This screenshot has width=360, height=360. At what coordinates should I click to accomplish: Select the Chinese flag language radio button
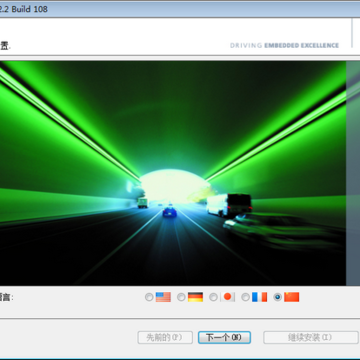277,297
